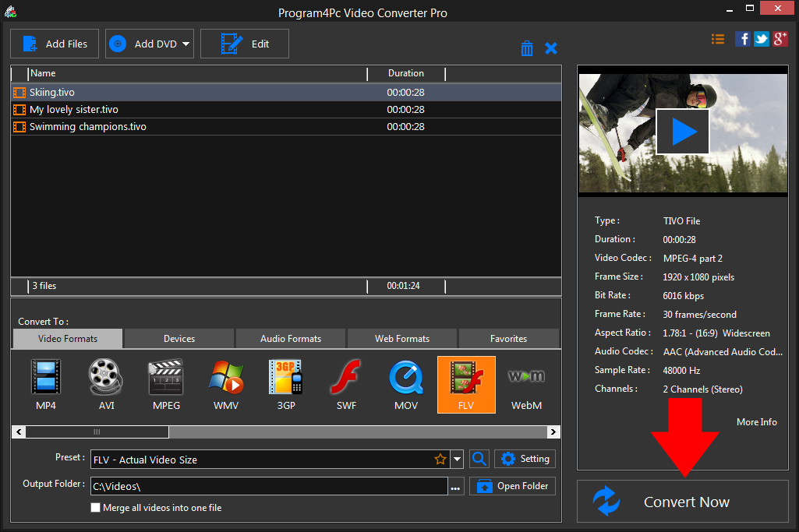Viewport: 799px width, 532px height.
Task: Open the Edit video tool
Action: point(245,44)
